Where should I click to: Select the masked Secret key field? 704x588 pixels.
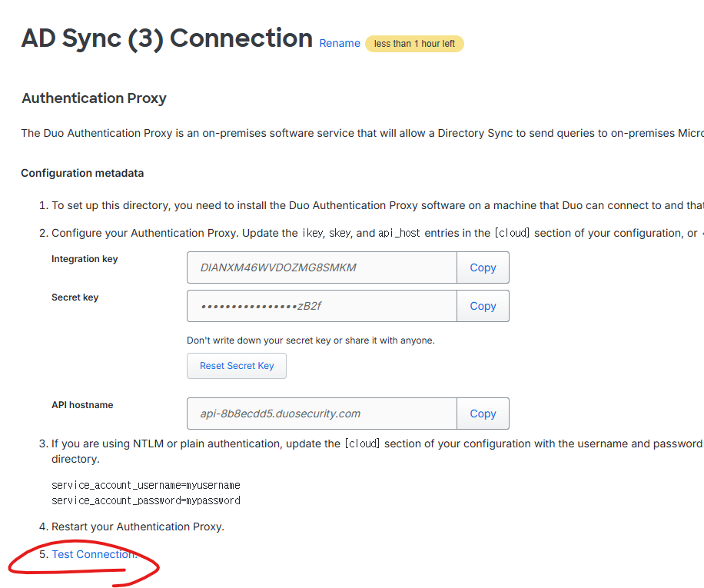pos(322,306)
